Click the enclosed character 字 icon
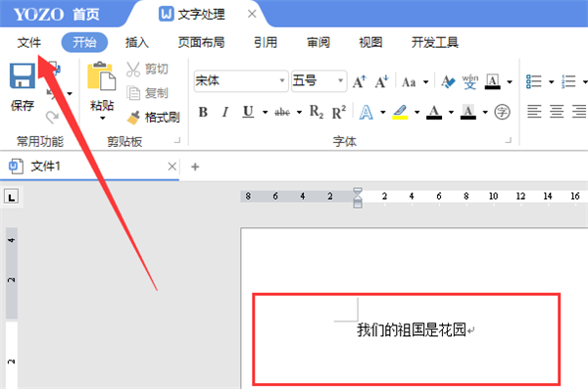The height and width of the screenshot is (389, 588). [502, 112]
